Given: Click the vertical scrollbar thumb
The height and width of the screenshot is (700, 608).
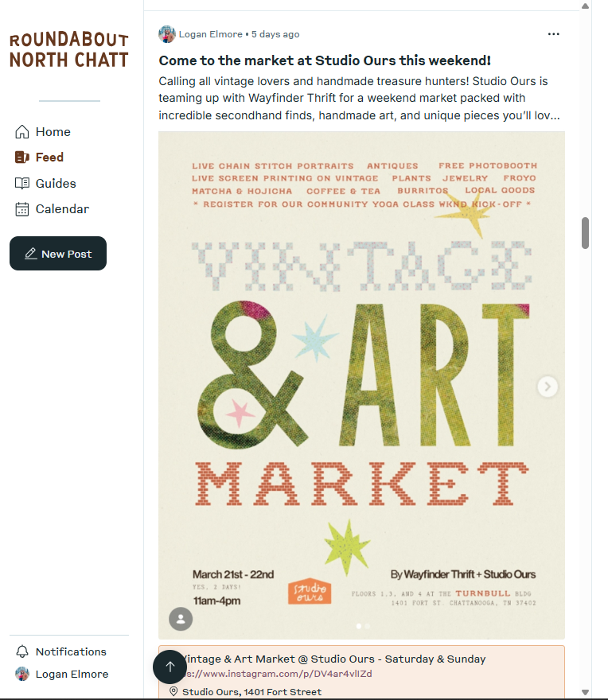Looking at the screenshot, I should click(x=586, y=232).
